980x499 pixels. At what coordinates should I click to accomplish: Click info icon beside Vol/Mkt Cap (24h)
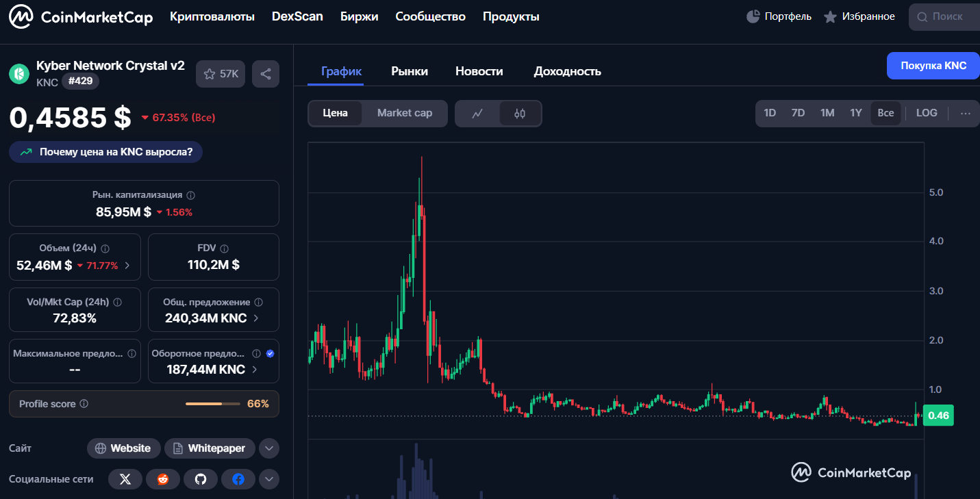click(x=117, y=302)
